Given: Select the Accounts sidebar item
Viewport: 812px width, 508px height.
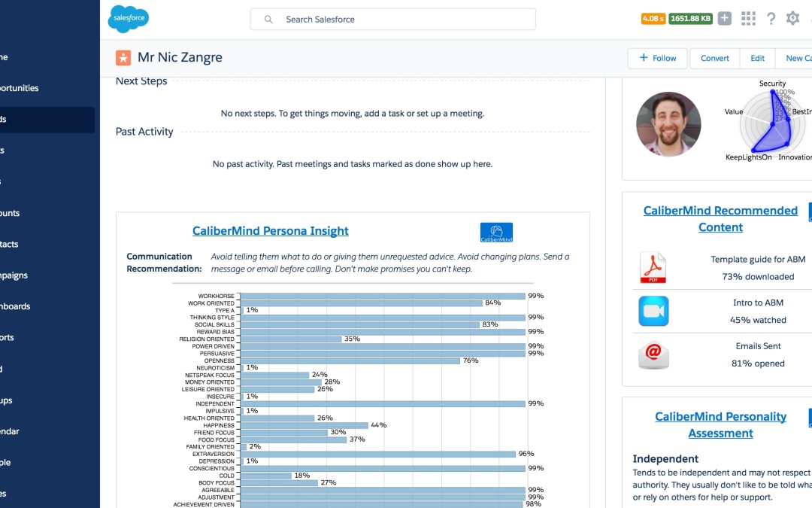Looking at the screenshot, I should 47,213.
